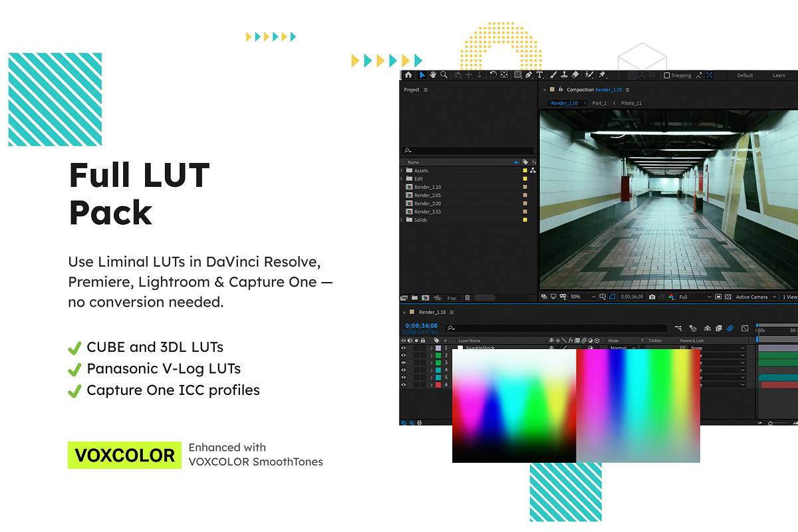Hide layer 1 with its eye icon
Viewport: 798px width, 532px height.
(404, 348)
